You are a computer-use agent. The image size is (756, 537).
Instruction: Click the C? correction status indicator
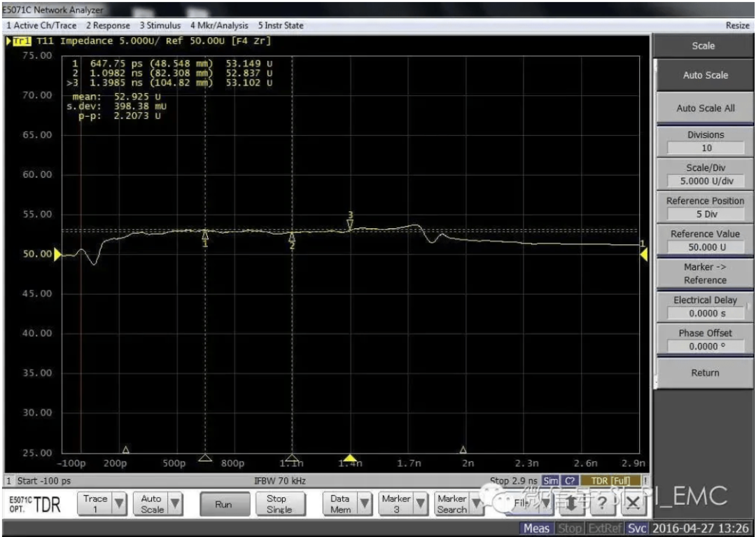coord(569,480)
